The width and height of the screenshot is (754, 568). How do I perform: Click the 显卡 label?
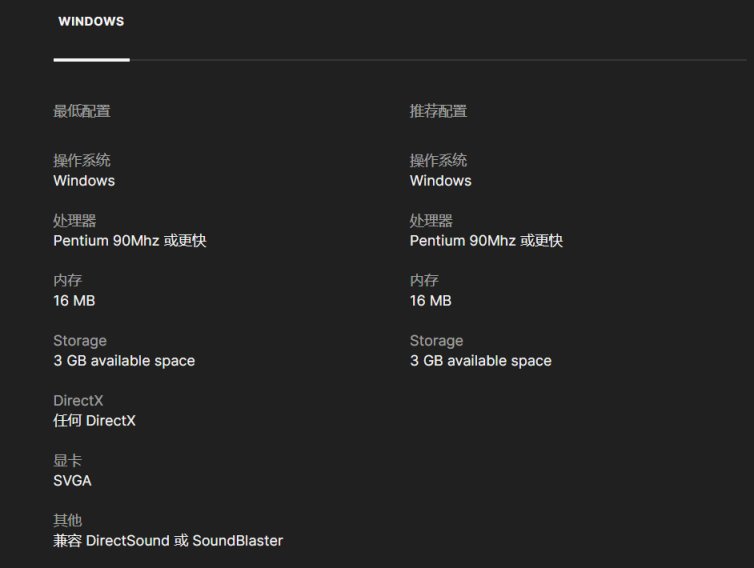click(68, 460)
